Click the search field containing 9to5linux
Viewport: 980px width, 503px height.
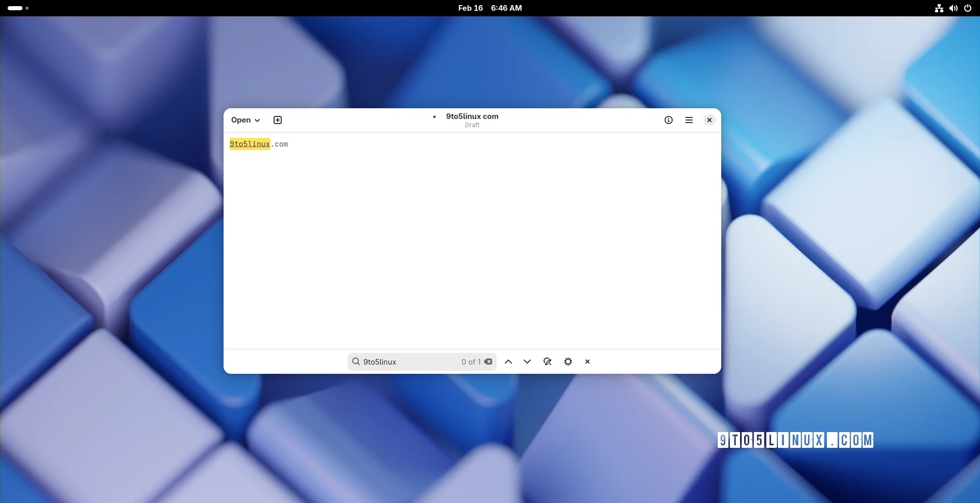point(422,362)
